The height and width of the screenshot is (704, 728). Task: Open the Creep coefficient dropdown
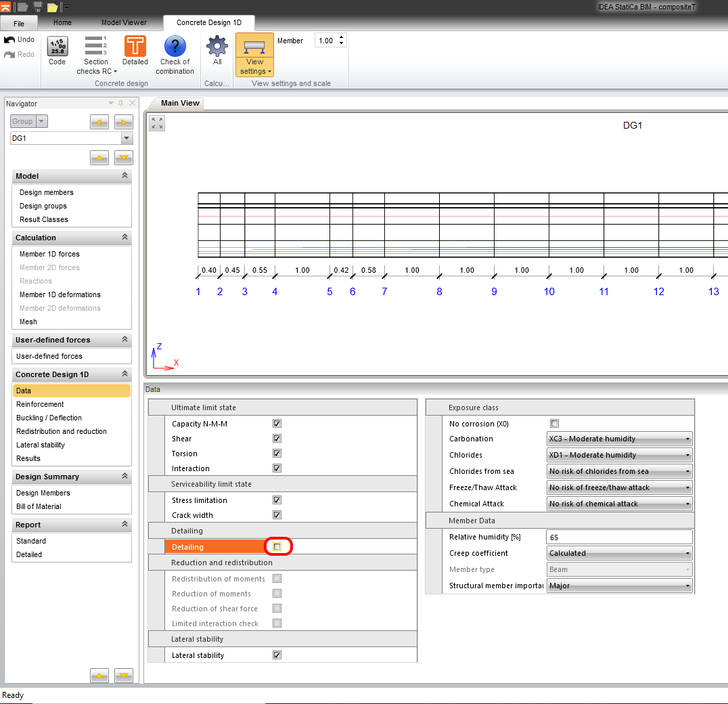[687, 553]
